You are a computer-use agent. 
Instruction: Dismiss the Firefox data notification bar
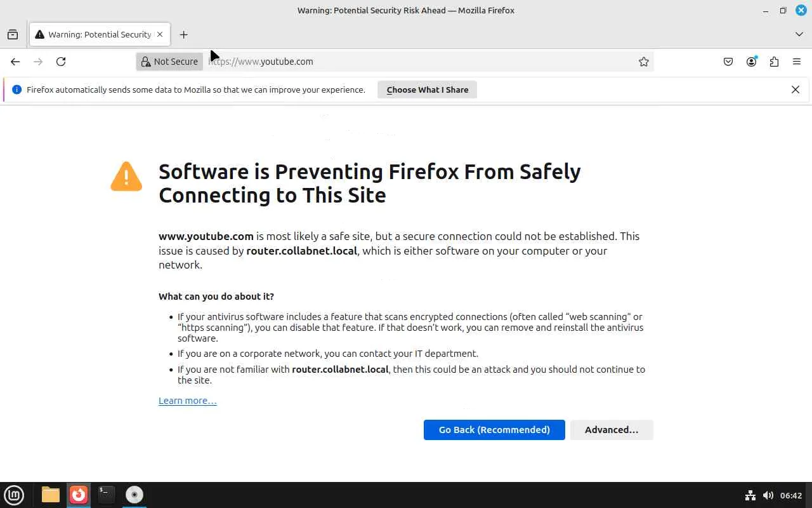pos(796,90)
